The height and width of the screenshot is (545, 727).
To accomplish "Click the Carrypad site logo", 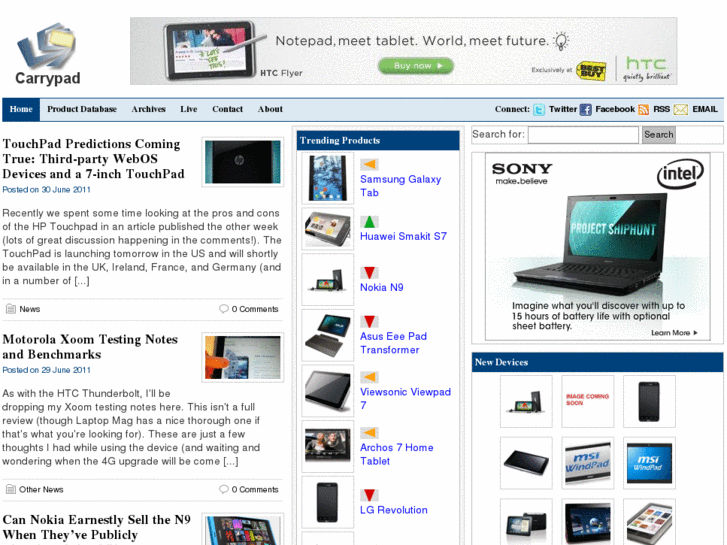I will pos(47,54).
